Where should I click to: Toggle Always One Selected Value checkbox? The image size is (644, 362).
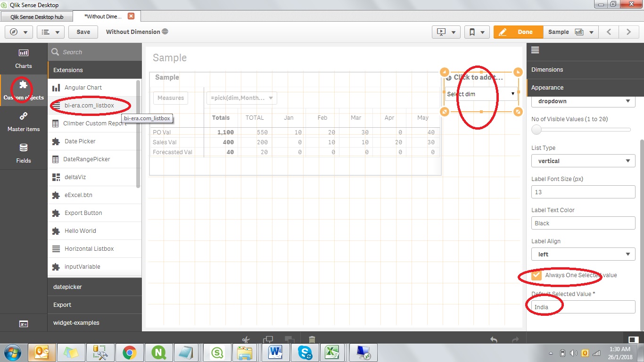pos(537,275)
